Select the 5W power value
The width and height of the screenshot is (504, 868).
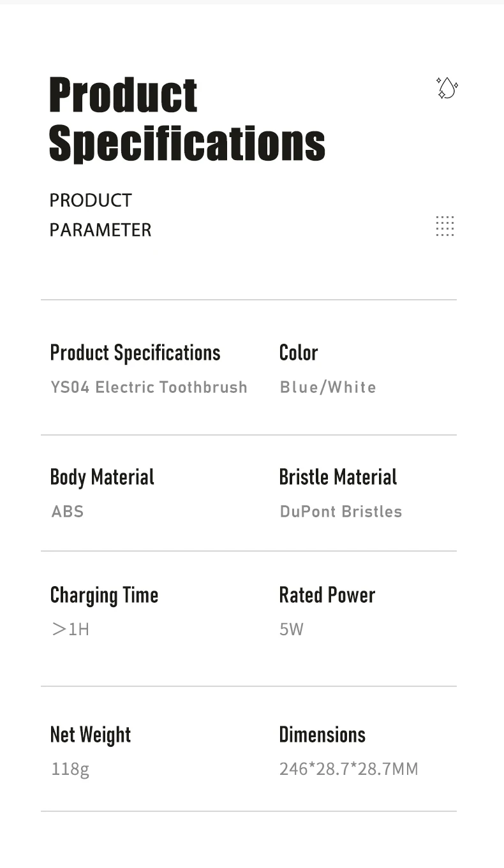tap(292, 629)
